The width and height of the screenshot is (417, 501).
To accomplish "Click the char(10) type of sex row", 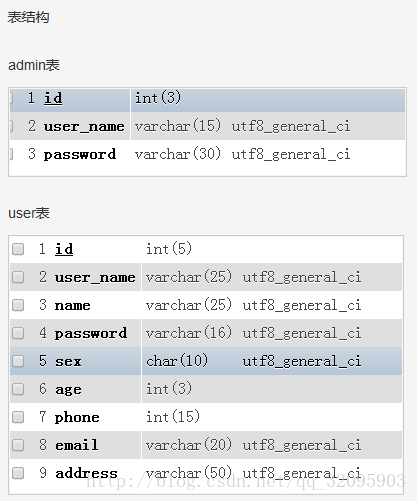I will [177, 361].
